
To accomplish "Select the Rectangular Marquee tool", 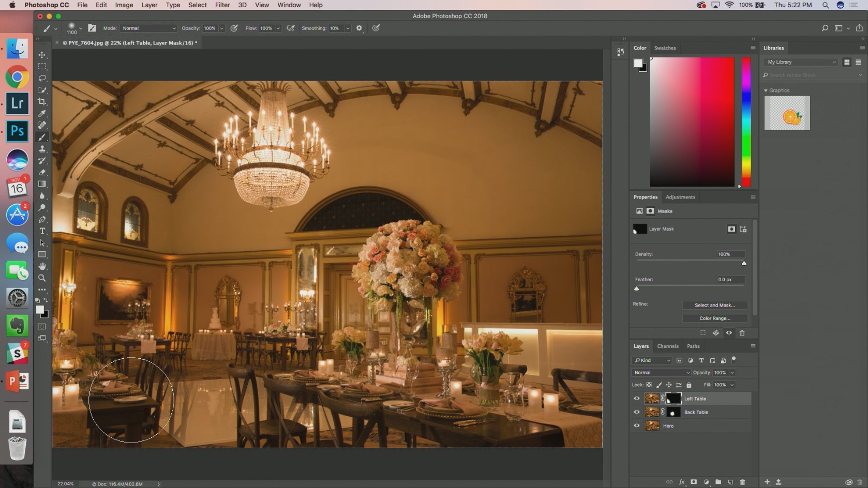I will coord(42,67).
